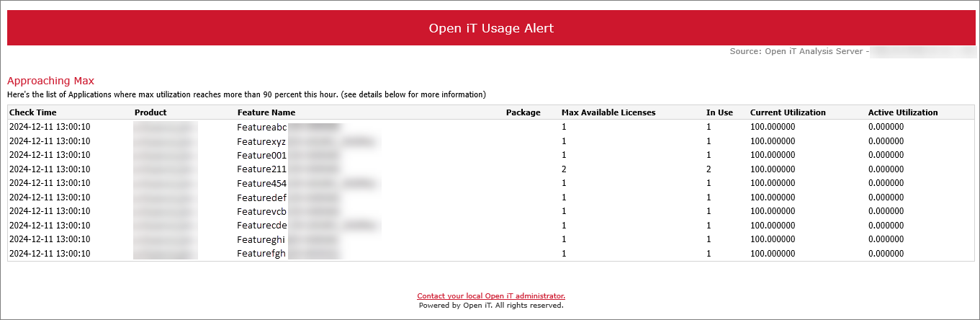Click the Check Time column header
This screenshot has height=320, width=980.
[32, 112]
